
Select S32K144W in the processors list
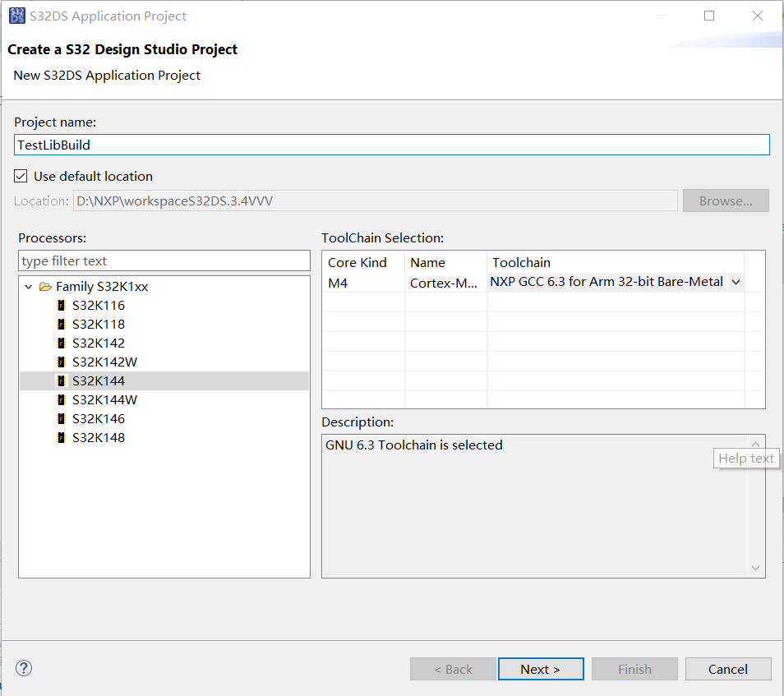[x=104, y=400]
